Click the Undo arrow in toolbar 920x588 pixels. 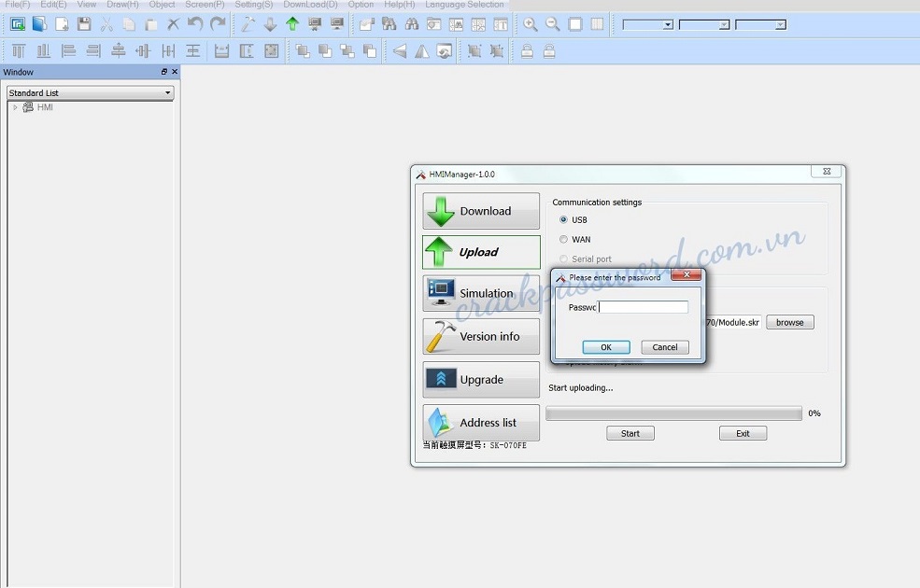(195, 24)
